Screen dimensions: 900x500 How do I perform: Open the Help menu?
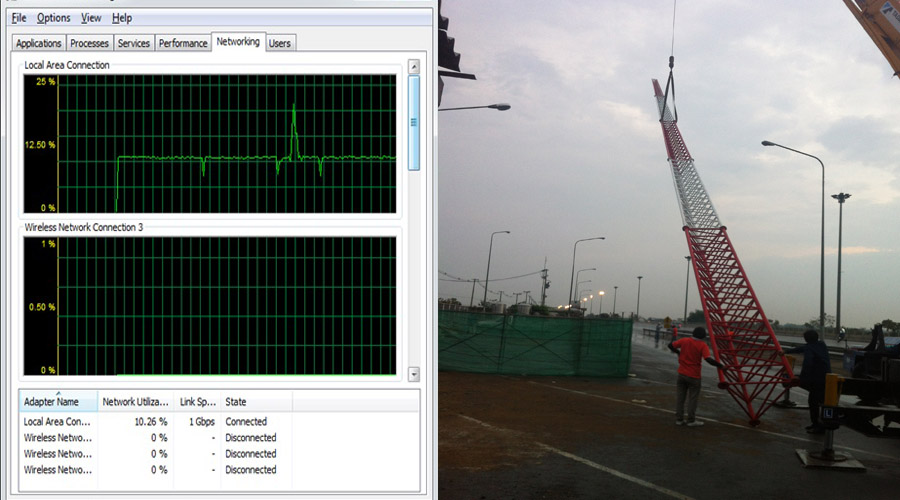[x=122, y=18]
